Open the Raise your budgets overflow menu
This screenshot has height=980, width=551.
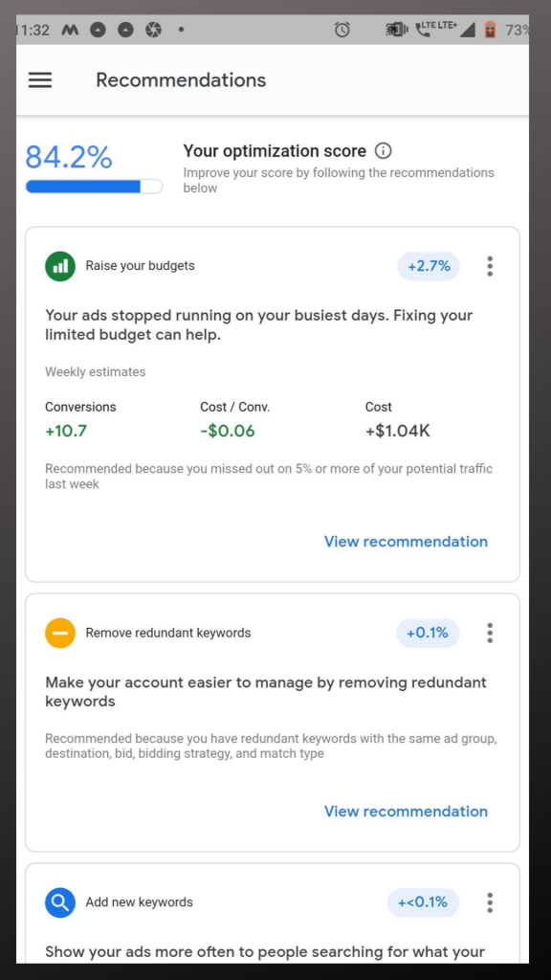tap(490, 266)
